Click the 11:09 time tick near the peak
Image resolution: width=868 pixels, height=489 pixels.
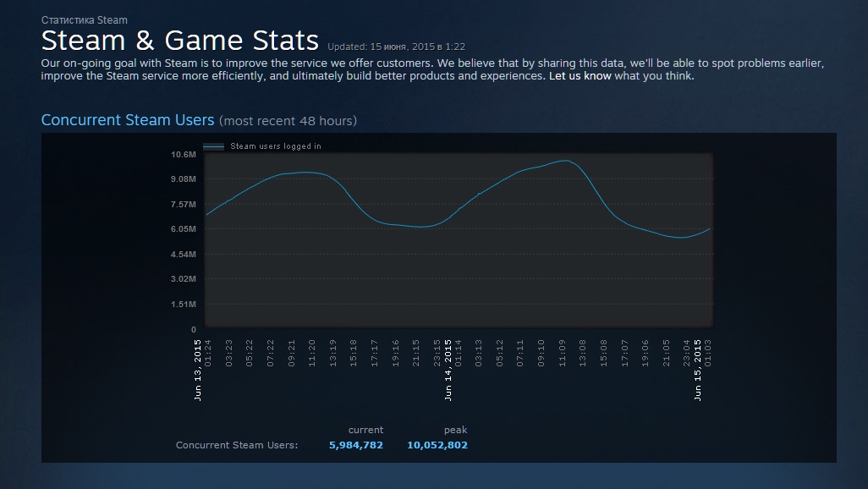click(x=563, y=354)
